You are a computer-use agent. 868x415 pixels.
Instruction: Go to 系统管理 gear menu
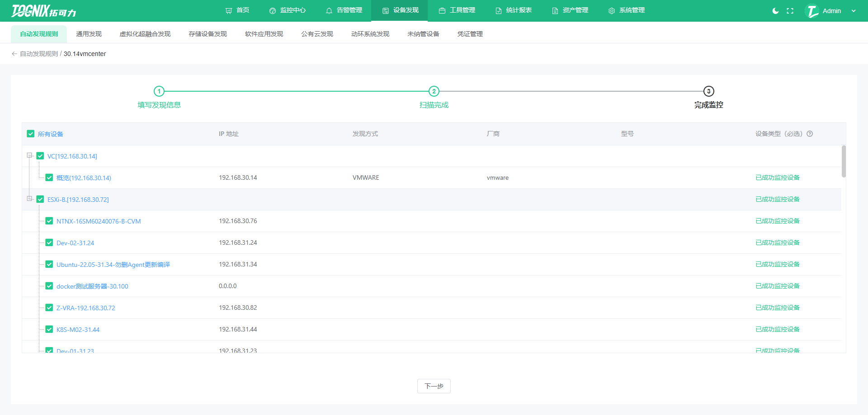(x=627, y=10)
